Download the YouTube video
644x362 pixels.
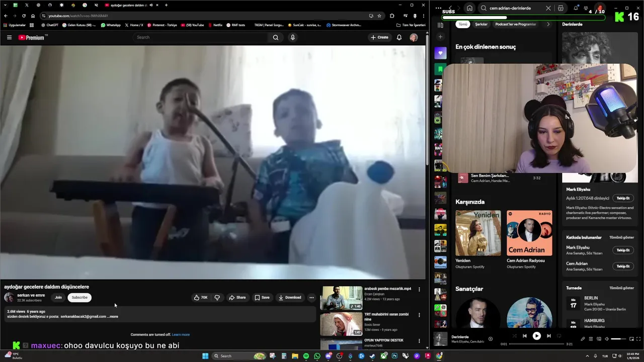[x=290, y=298]
